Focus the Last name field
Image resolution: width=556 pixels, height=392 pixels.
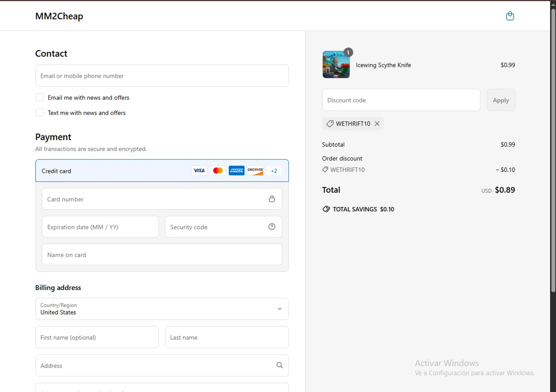tap(227, 337)
